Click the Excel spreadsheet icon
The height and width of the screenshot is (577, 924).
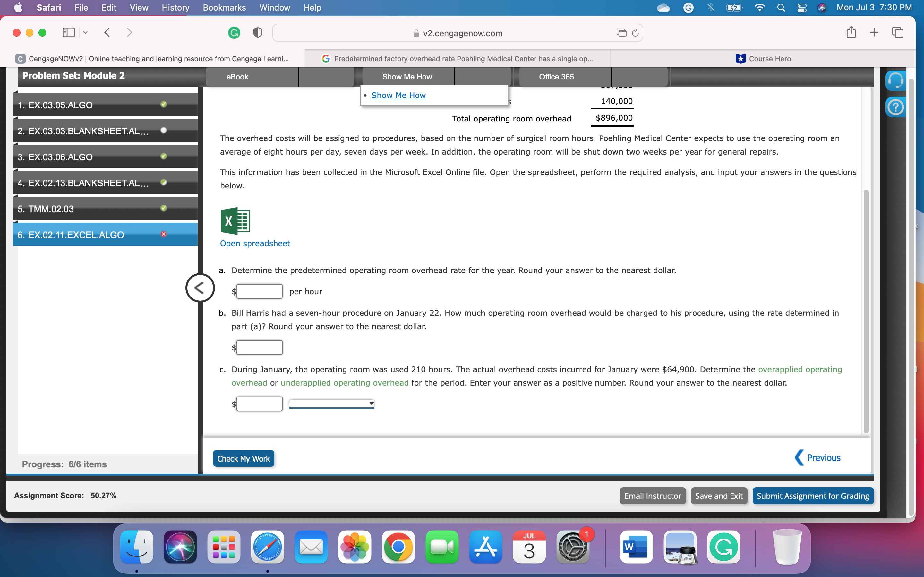235,221
